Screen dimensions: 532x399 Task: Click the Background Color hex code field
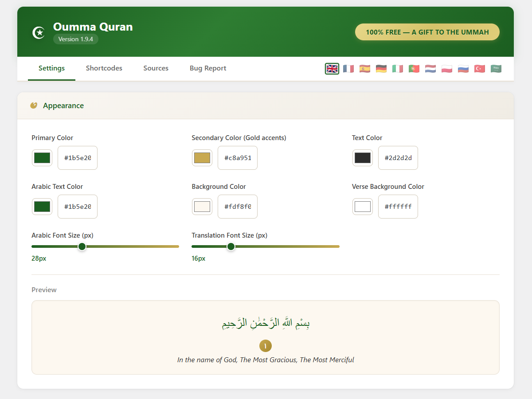pyautogui.click(x=238, y=207)
